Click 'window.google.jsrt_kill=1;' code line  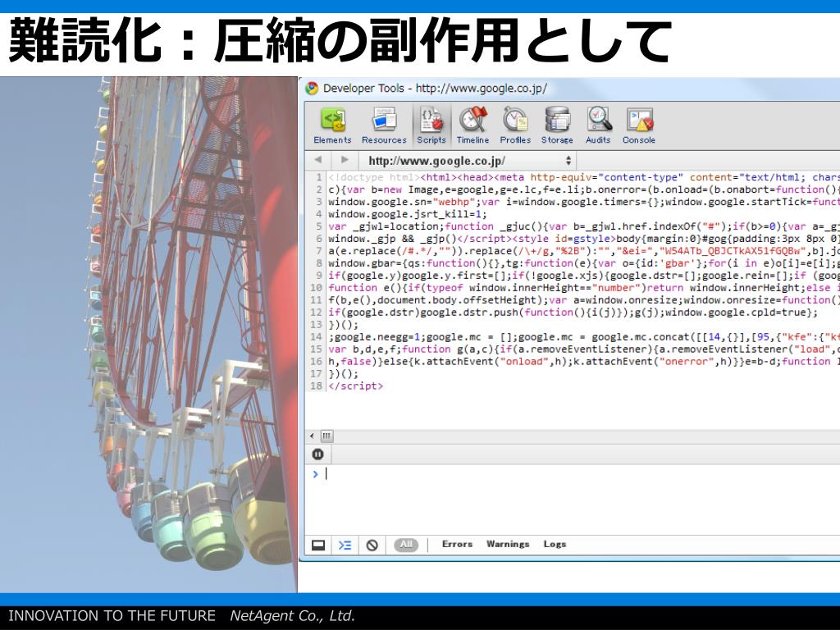tap(408, 214)
